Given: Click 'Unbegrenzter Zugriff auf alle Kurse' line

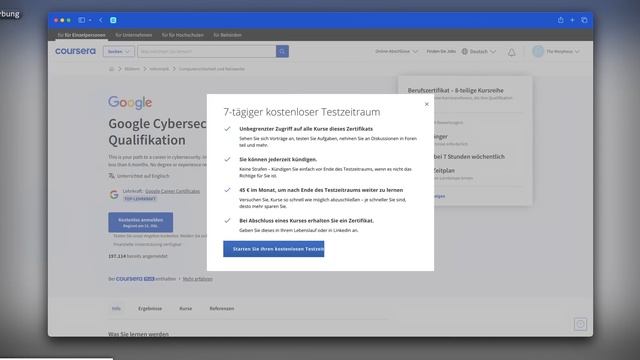Looking at the screenshot, I should (x=306, y=129).
